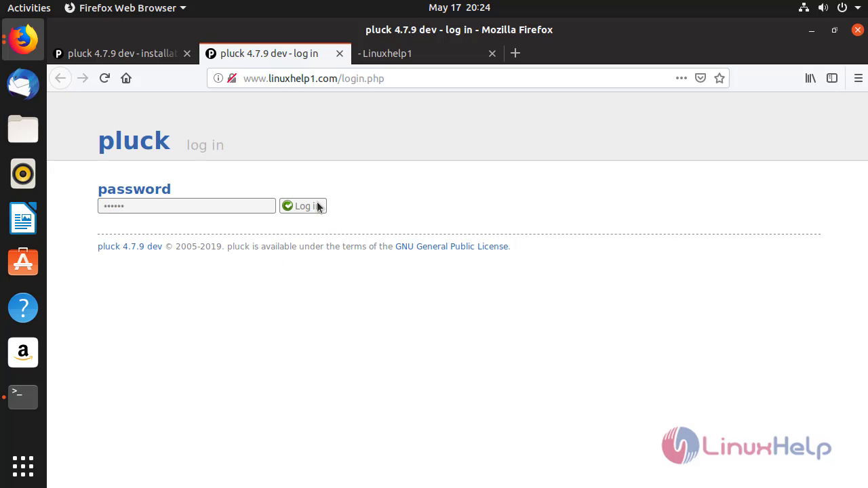Open Ubuntu Software center icon
Viewport: 868px width, 488px height.
click(23, 263)
